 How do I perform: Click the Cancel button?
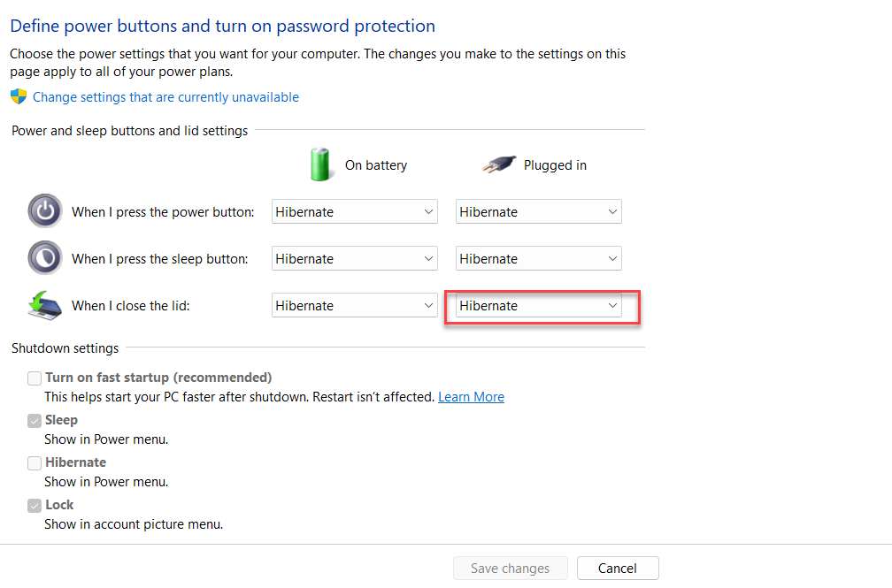618,568
